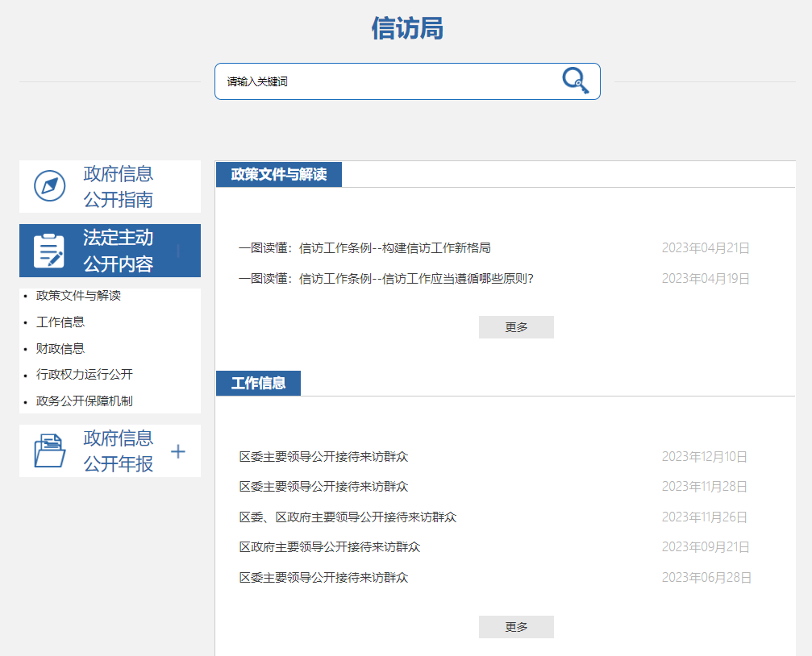Open 工作信息 in the sidebar list
The height and width of the screenshot is (656, 812).
click(60, 322)
